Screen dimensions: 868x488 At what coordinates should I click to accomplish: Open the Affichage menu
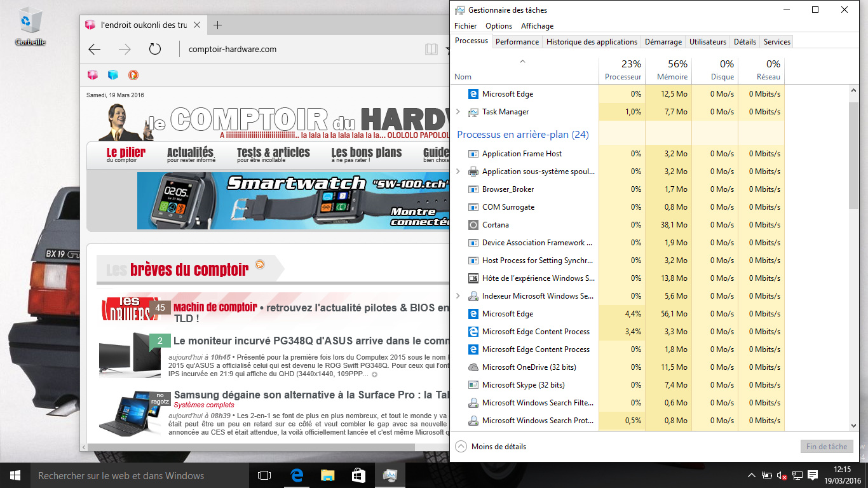tap(537, 26)
